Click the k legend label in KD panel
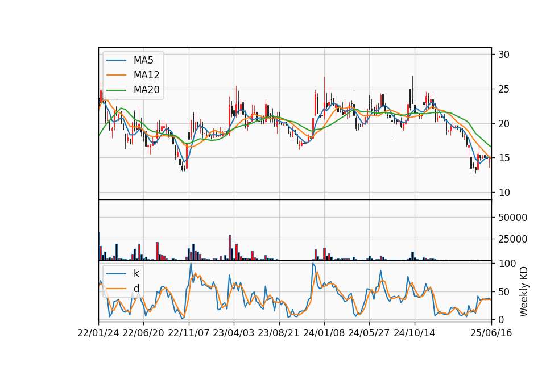Screen dimensions: 546x392 click(x=136, y=273)
